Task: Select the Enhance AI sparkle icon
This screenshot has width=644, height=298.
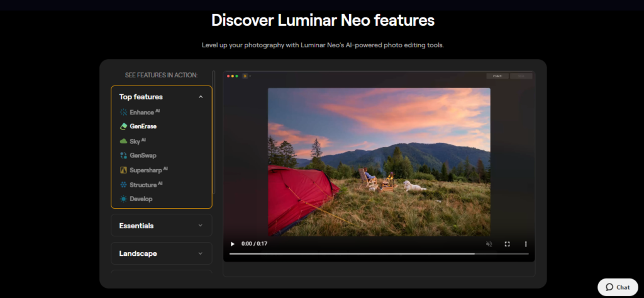Action: 123,112
